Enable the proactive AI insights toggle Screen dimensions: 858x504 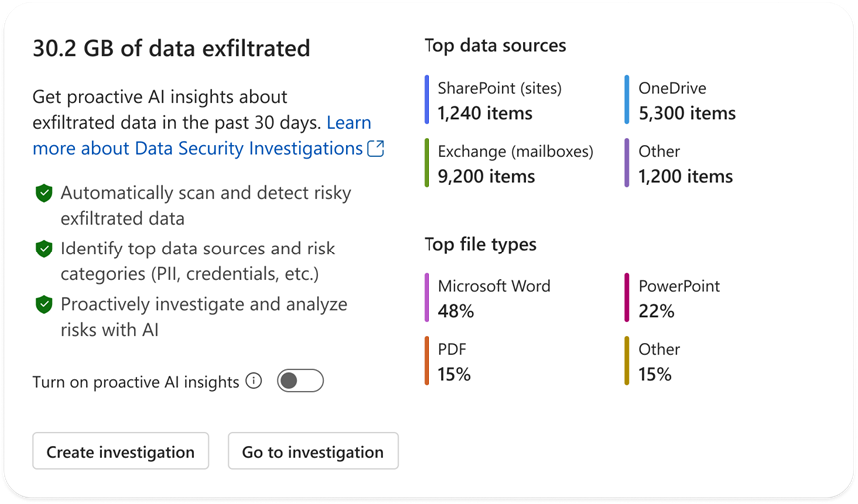(x=300, y=381)
